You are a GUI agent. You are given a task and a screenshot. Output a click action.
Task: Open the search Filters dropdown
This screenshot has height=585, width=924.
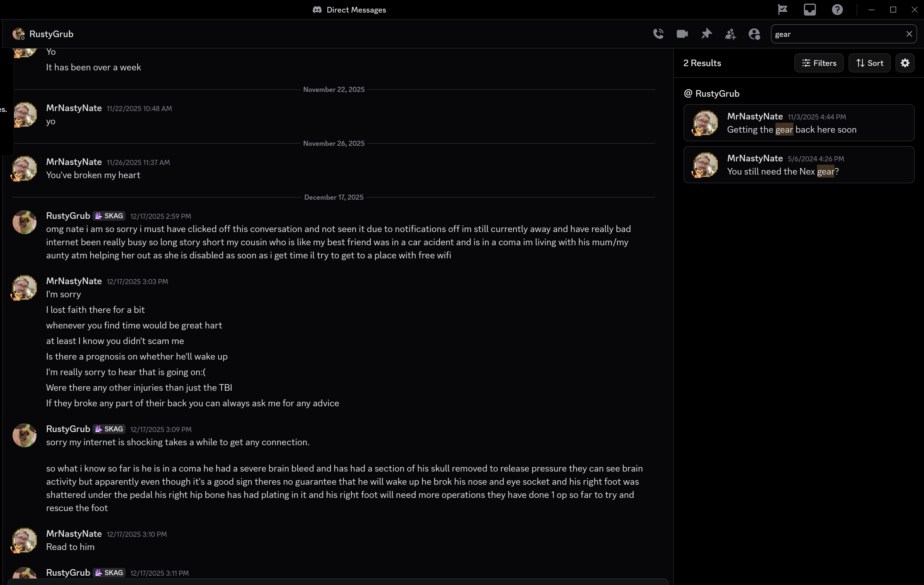[819, 63]
